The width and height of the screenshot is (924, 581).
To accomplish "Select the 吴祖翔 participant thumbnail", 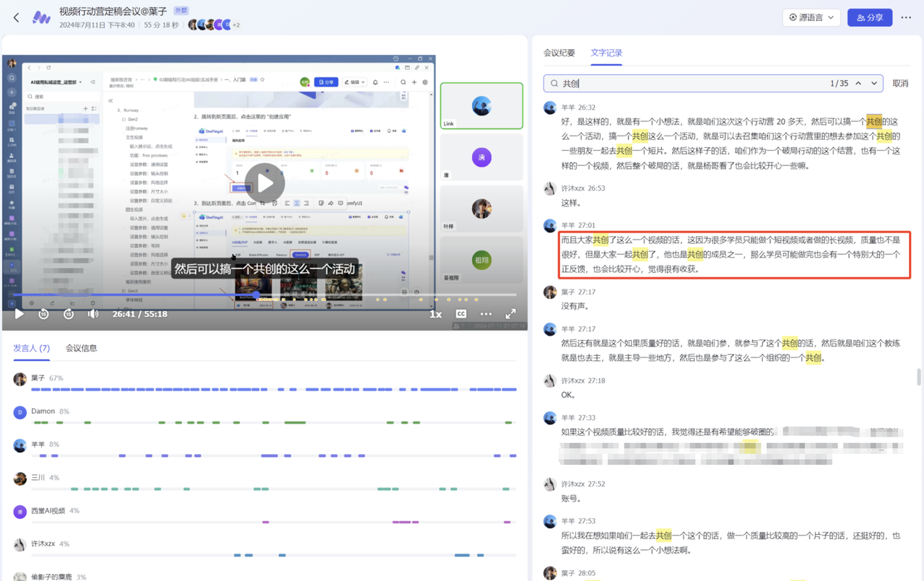I will click(481, 260).
